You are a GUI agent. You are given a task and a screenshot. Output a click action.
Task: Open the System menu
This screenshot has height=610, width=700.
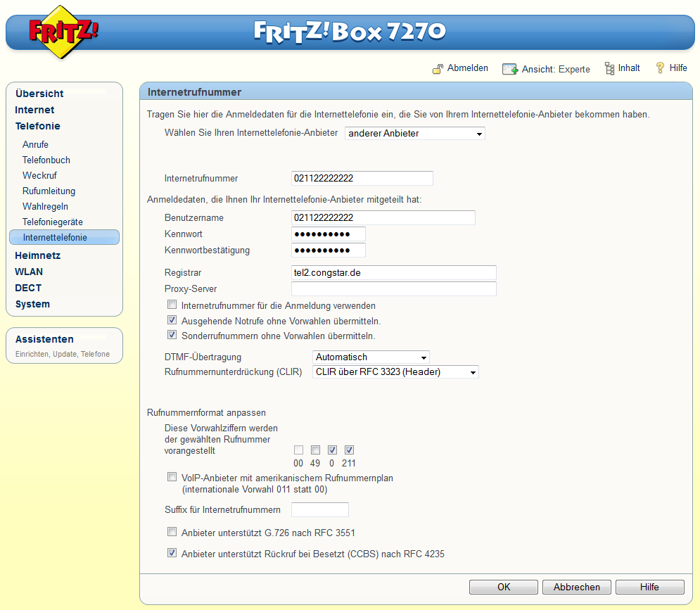point(32,304)
